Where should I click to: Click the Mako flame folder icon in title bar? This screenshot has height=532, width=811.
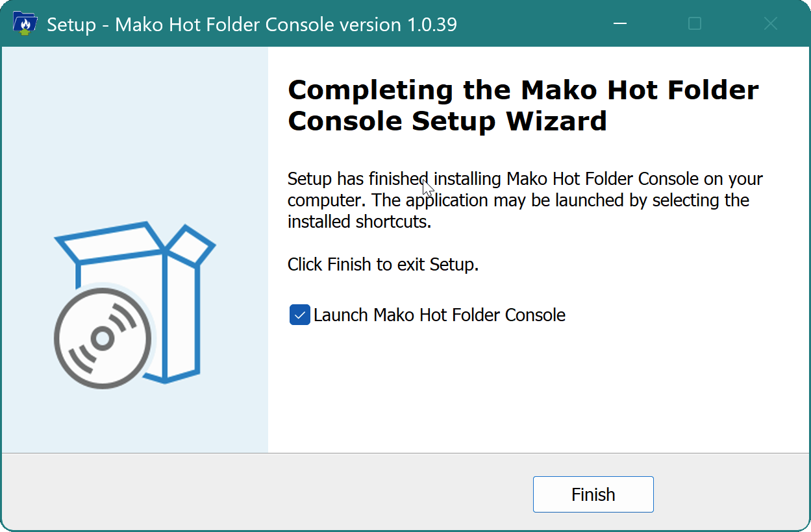pos(25,23)
